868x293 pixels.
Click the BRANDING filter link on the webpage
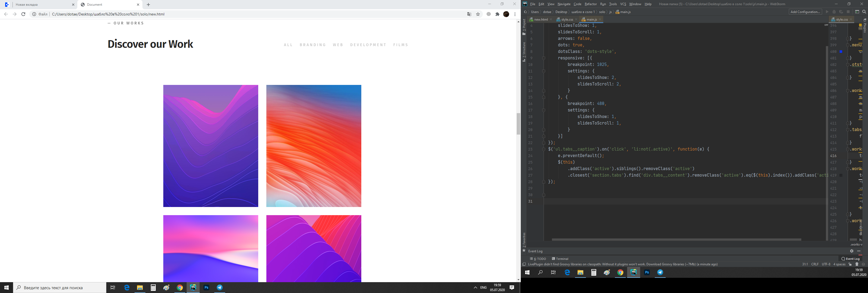313,45
